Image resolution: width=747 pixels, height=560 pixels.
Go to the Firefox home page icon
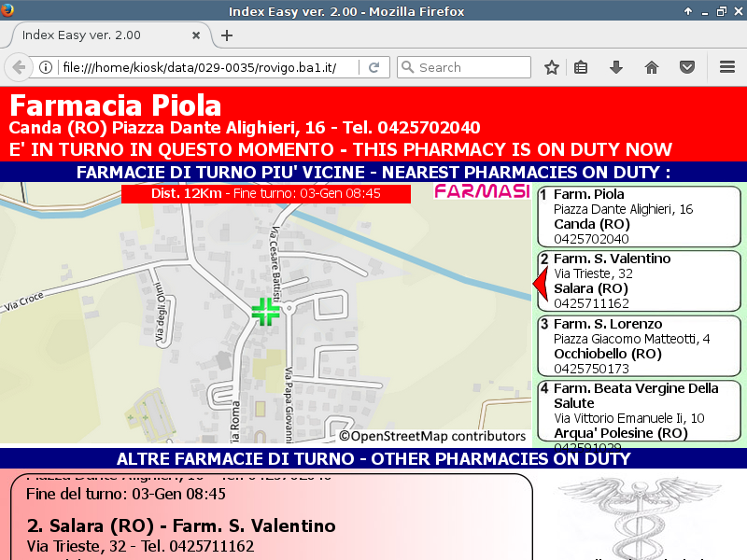tap(652, 67)
